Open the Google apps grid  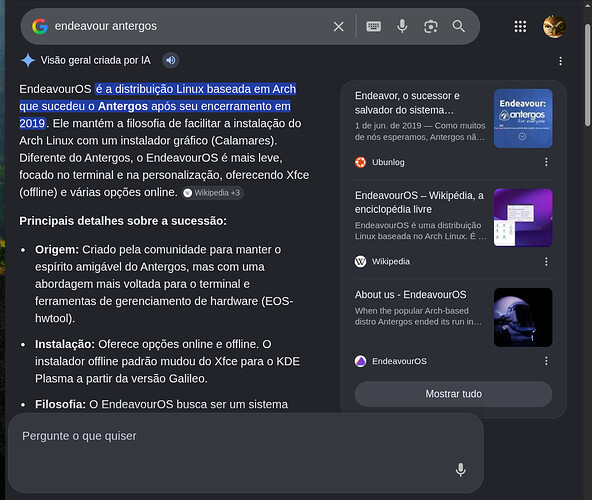[x=520, y=26]
